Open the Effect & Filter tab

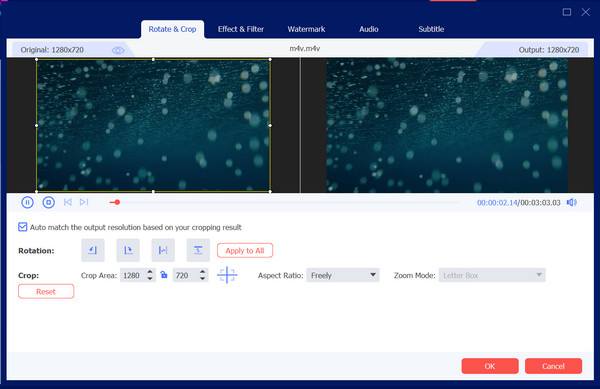[241, 29]
